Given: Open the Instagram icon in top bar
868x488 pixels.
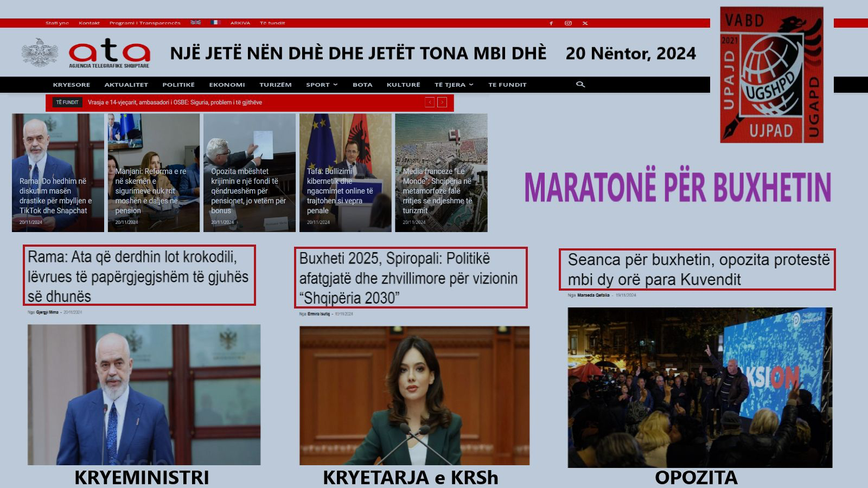Looking at the screenshot, I should (568, 23).
